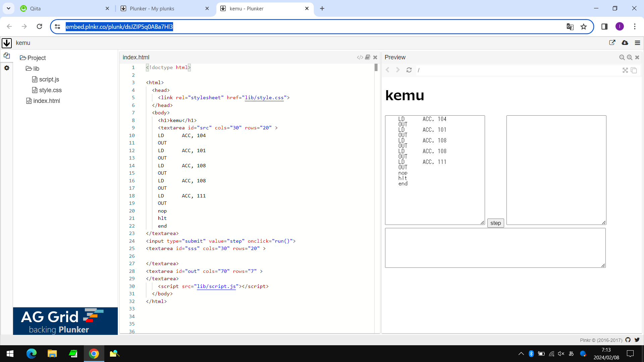The width and height of the screenshot is (644, 362).
Task: Toggle the code view icon in editor header
Action: pos(360,57)
